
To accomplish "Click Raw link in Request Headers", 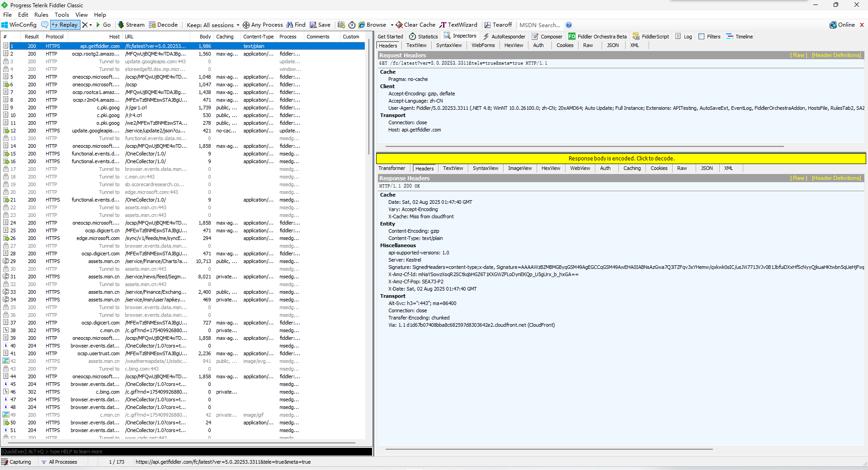I will 798,55.
